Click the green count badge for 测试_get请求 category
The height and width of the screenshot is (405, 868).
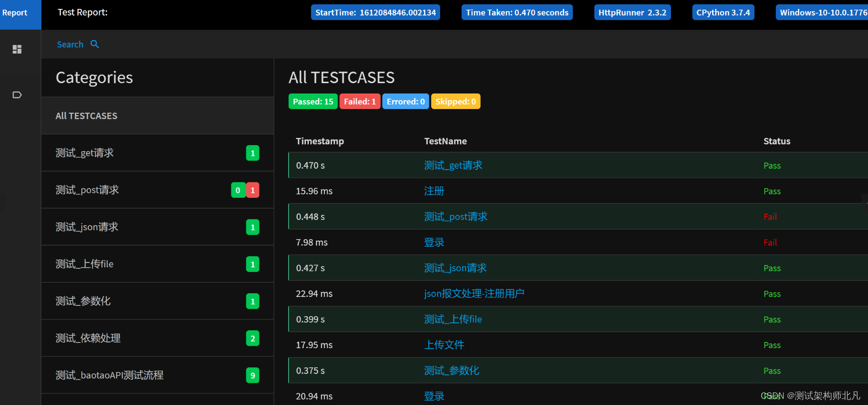tap(253, 153)
